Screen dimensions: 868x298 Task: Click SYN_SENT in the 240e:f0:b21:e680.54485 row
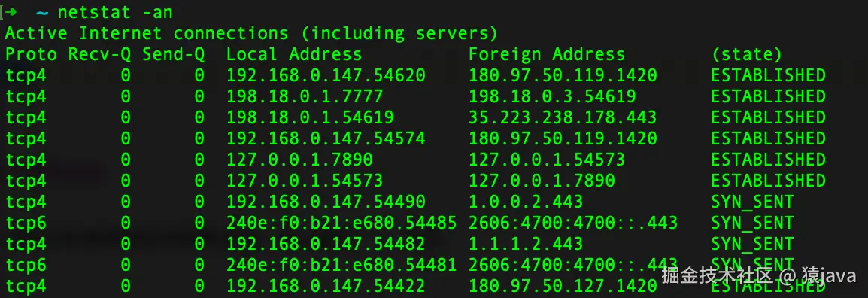752,223
